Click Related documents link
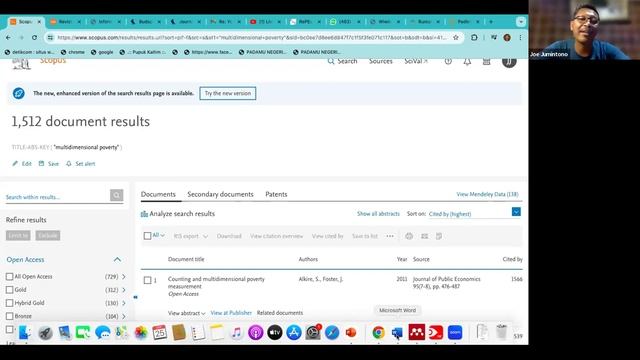The width and height of the screenshot is (640, 360). tap(280, 313)
